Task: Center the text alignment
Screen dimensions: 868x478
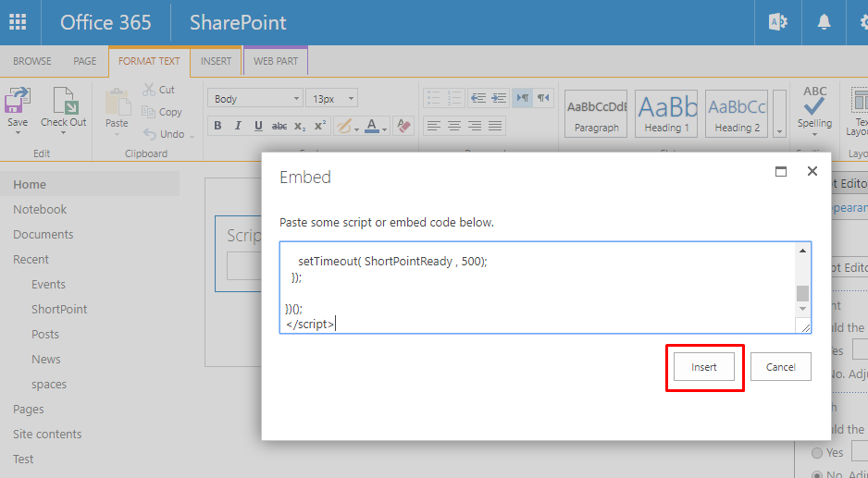Action: click(x=454, y=126)
